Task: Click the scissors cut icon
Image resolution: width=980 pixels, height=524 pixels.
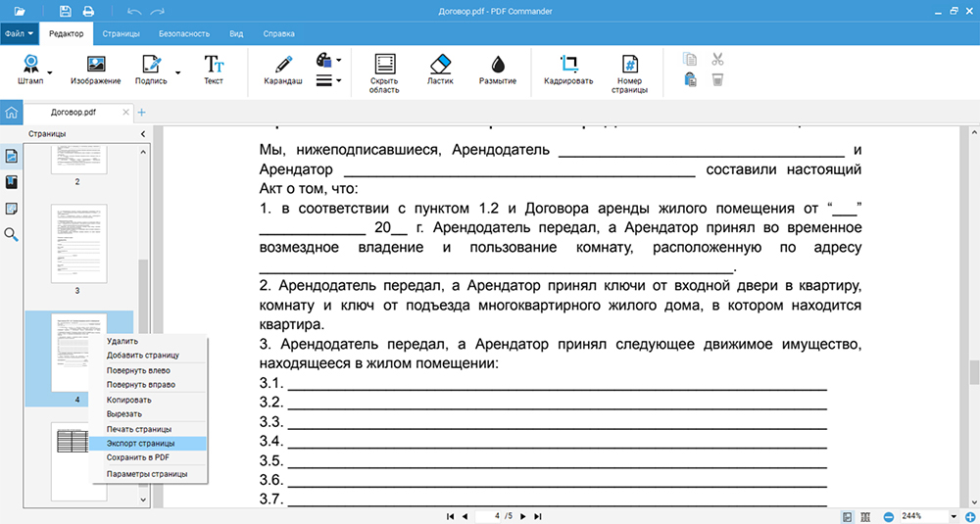Action: (x=717, y=60)
